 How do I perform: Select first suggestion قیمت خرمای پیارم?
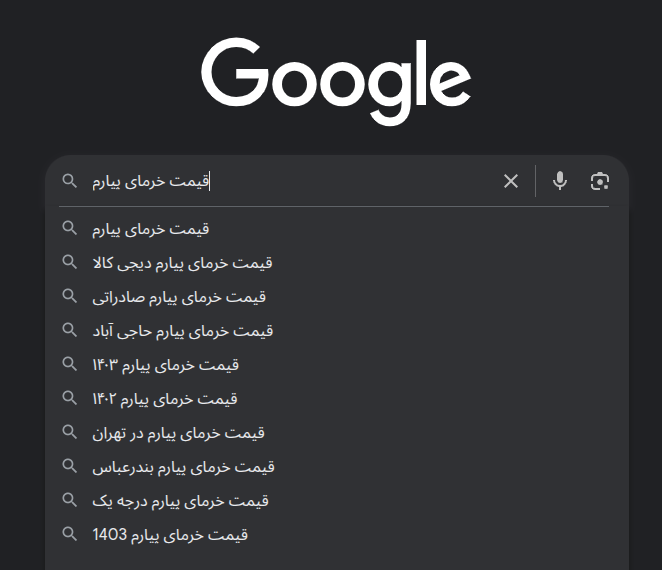tap(334, 229)
